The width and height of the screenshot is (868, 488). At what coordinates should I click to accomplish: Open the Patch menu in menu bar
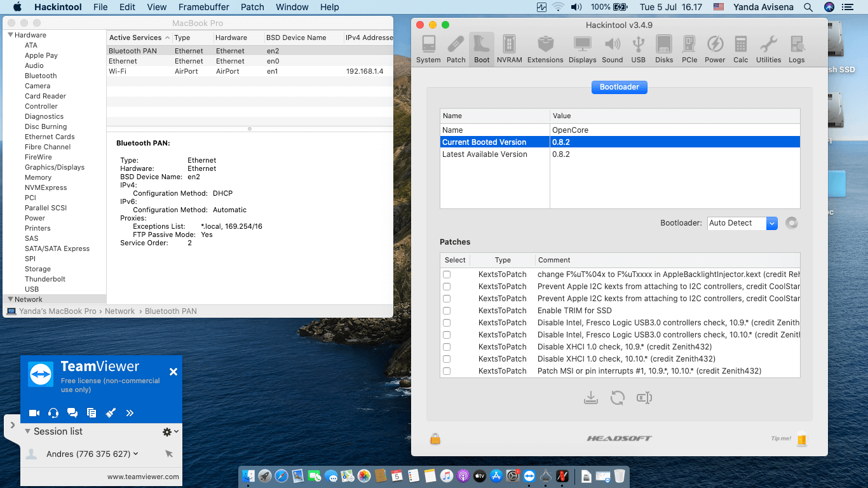(x=252, y=7)
